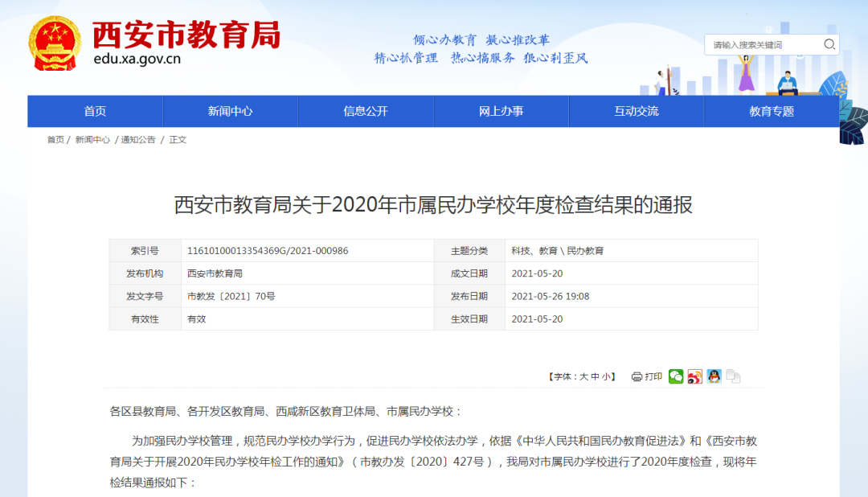868x497 pixels.
Task: Set font size to 大
Action: coord(584,376)
